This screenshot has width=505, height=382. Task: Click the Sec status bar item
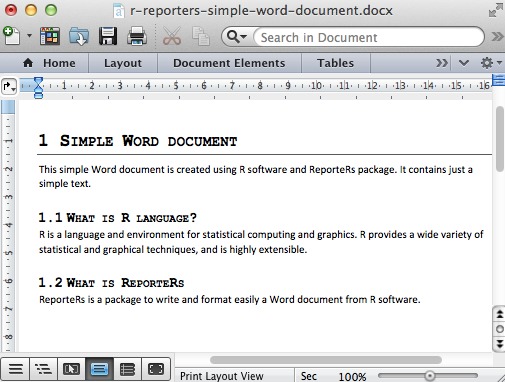coord(309,376)
